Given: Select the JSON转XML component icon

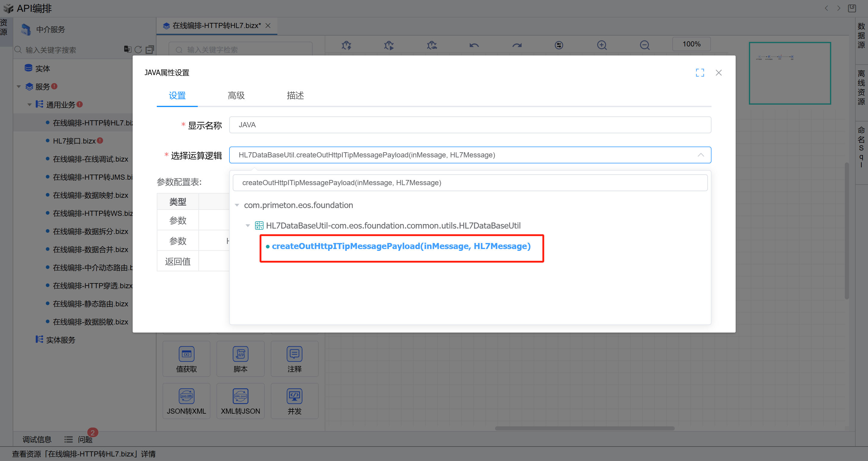Looking at the screenshot, I should tap(186, 396).
